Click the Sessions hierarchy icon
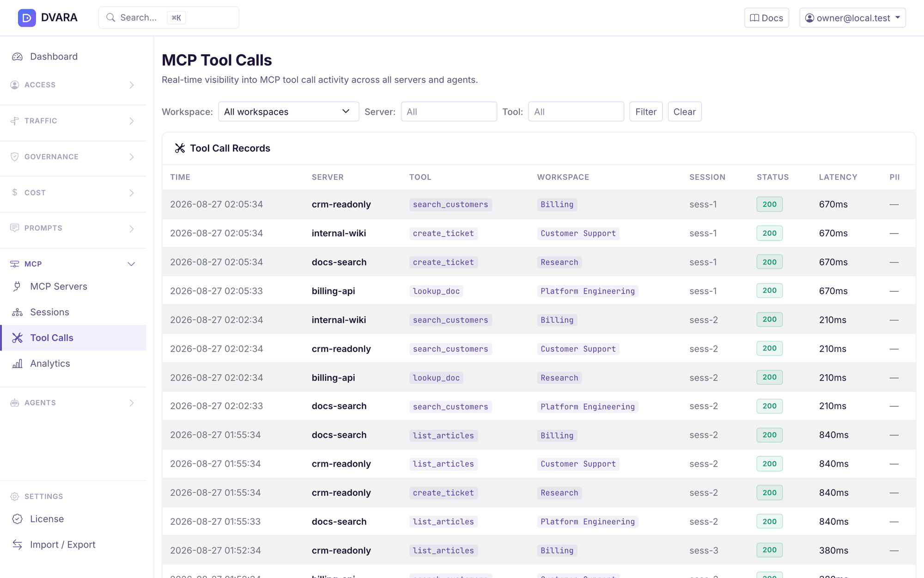The width and height of the screenshot is (924, 578). (x=17, y=312)
